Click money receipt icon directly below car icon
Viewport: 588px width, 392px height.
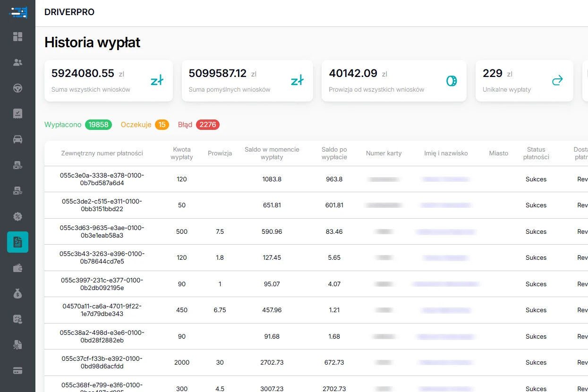17,165
